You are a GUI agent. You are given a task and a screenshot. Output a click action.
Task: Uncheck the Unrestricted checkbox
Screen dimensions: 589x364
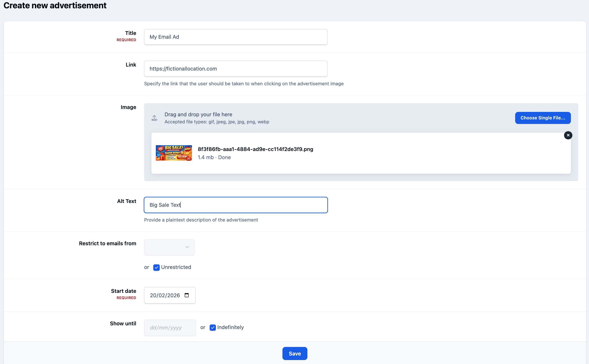click(156, 267)
